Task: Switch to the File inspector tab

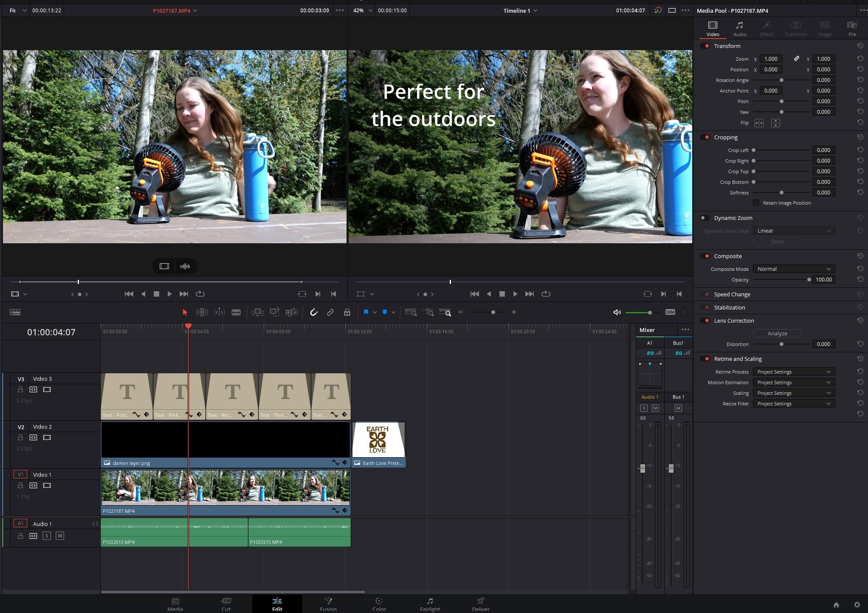Action: click(852, 29)
